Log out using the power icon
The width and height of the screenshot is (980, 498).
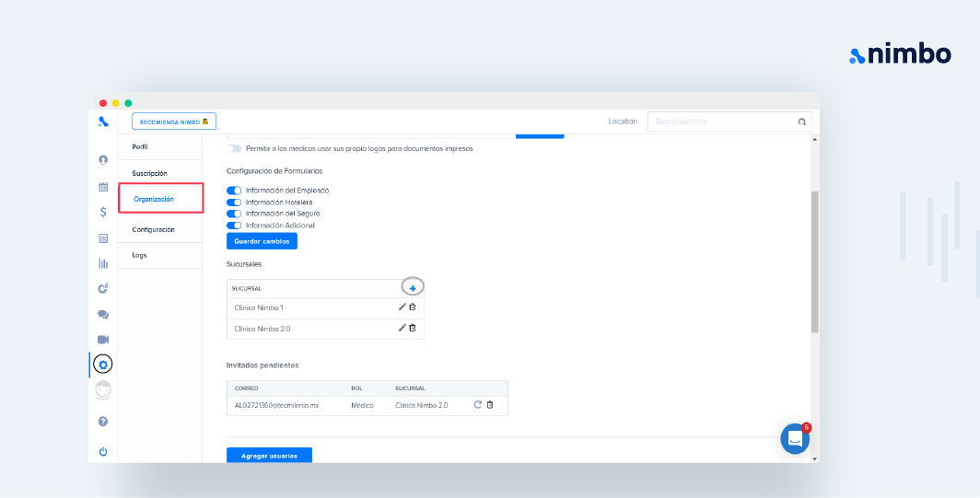pos(103,451)
